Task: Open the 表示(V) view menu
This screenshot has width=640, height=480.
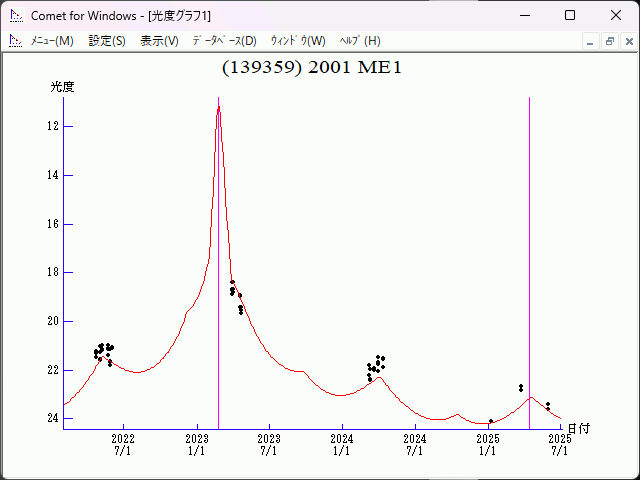Action: tap(159, 41)
